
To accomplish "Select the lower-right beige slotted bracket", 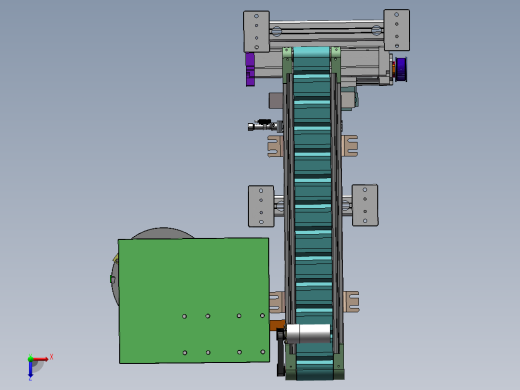I will pos(351,301).
